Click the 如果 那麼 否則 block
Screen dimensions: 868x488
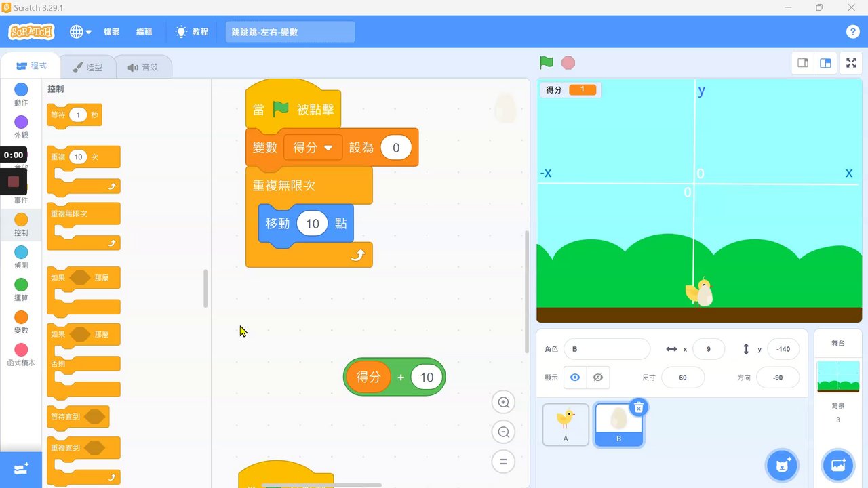83,361
